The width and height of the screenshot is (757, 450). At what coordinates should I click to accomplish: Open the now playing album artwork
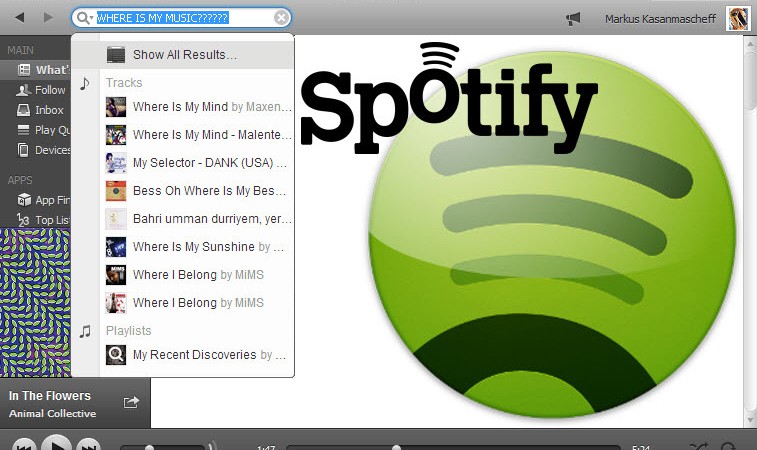tap(35, 303)
